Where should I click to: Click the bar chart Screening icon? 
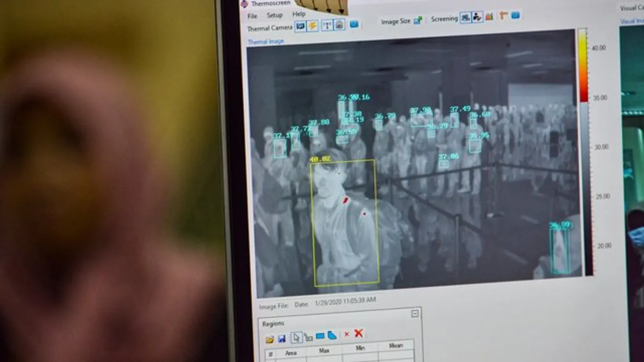489,17
